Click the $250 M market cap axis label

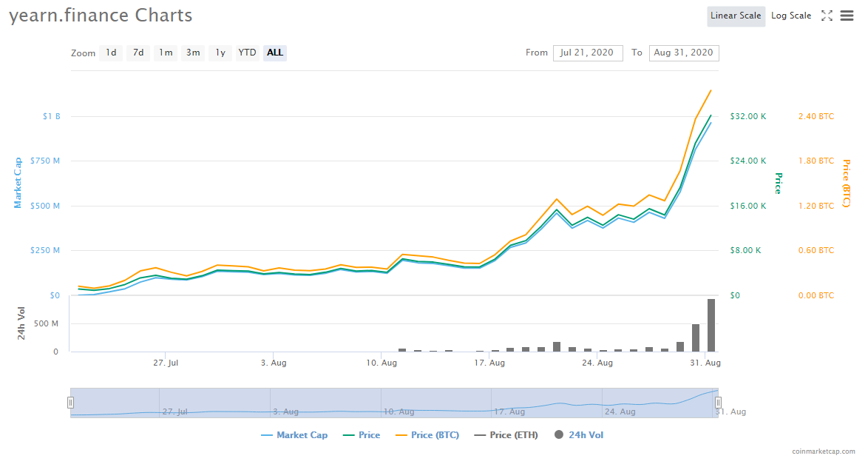coord(45,250)
